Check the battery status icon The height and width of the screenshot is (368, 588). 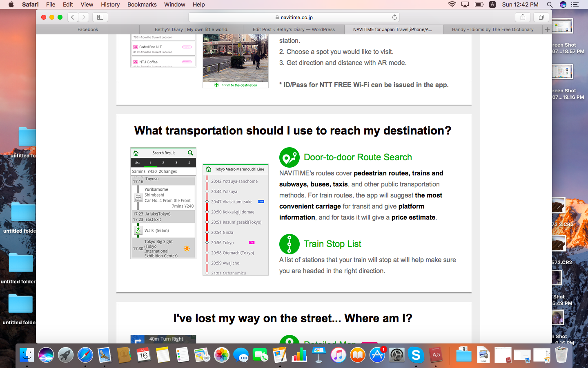click(x=479, y=4)
